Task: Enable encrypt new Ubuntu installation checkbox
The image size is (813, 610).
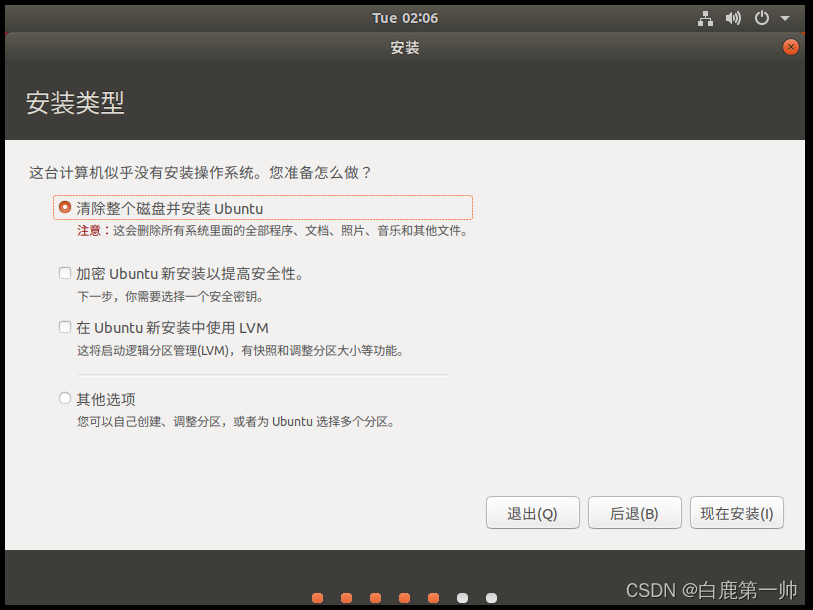Action: pos(65,273)
